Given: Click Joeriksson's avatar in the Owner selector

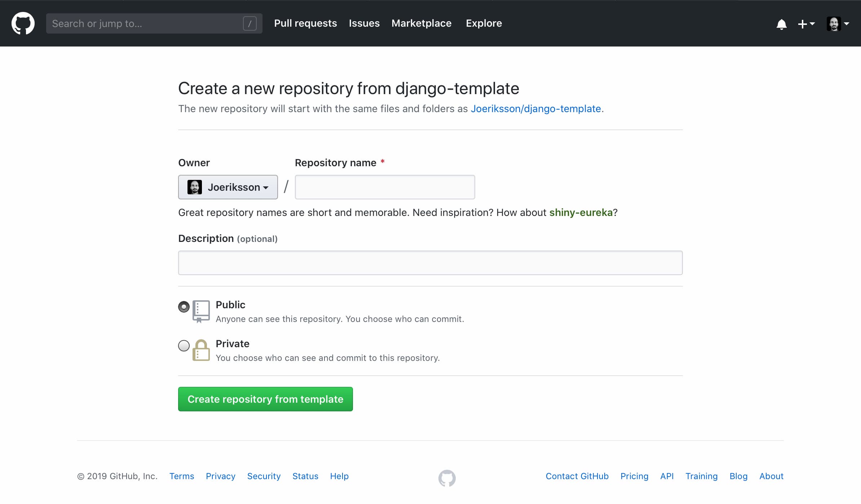Looking at the screenshot, I should (x=195, y=187).
